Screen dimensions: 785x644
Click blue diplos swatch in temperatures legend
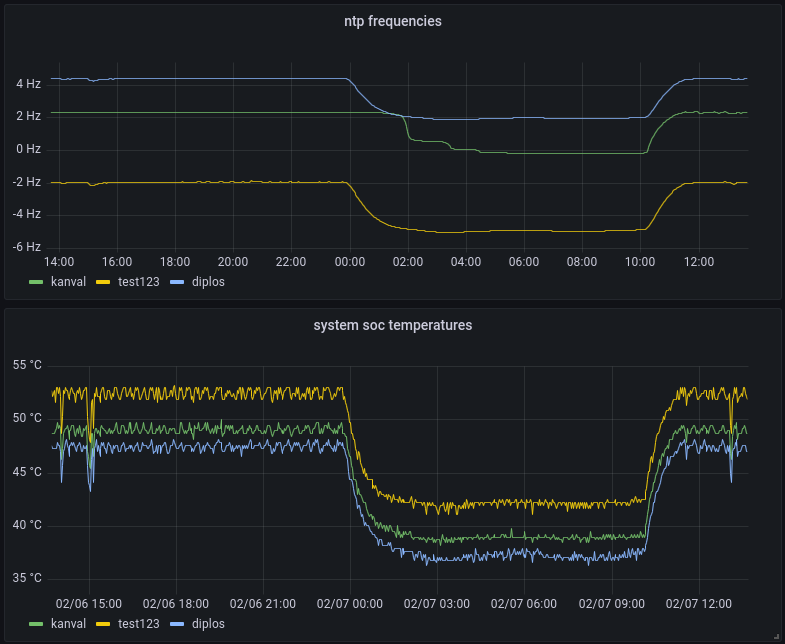(x=177, y=624)
